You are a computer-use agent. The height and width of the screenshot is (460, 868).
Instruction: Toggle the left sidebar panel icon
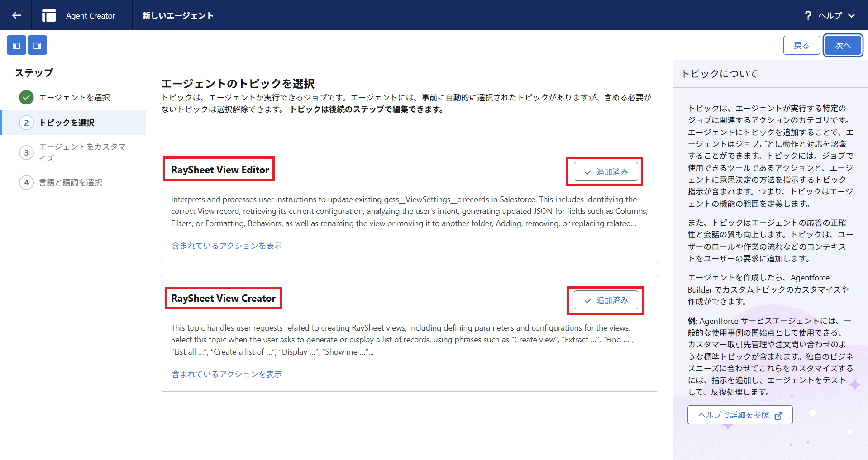coord(16,46)
